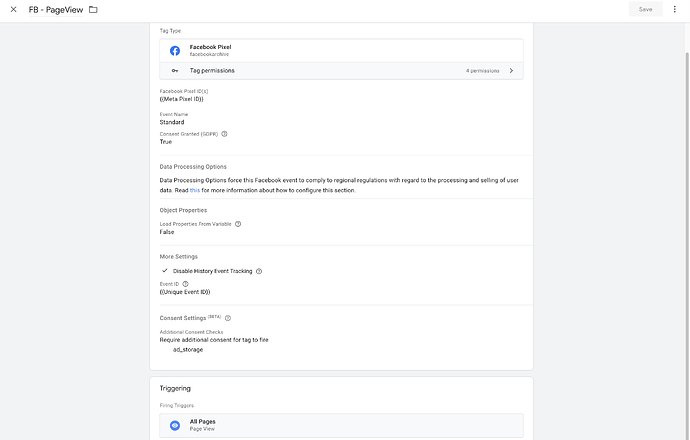
Task: Click the More Settings heading
Action: (179, 257)
